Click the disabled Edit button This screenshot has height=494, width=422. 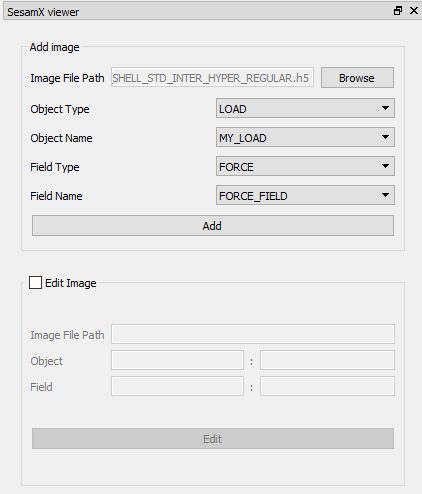pyautogui.click(x=213, y=439)
